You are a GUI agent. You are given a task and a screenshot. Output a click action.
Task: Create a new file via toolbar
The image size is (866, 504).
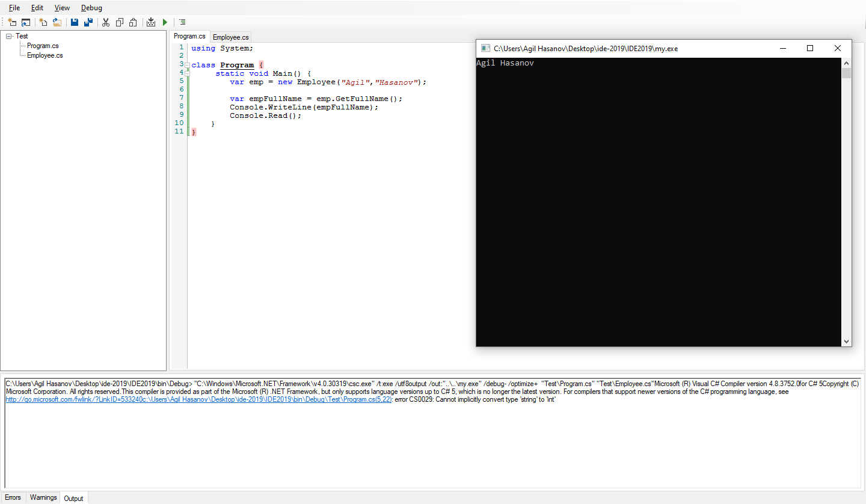pos(43,22)
